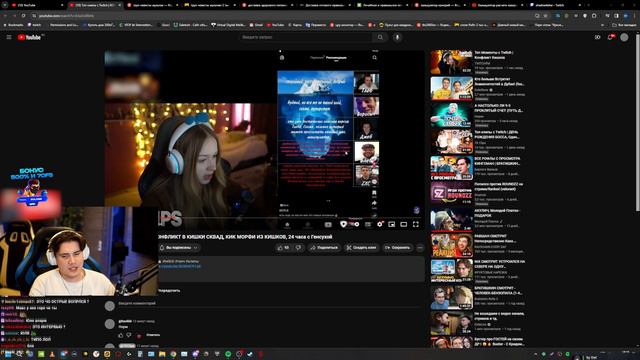Open the Карты bookmark in bookmarks bar
Viewport: 640px width, 360px height.
click(295, 25)
